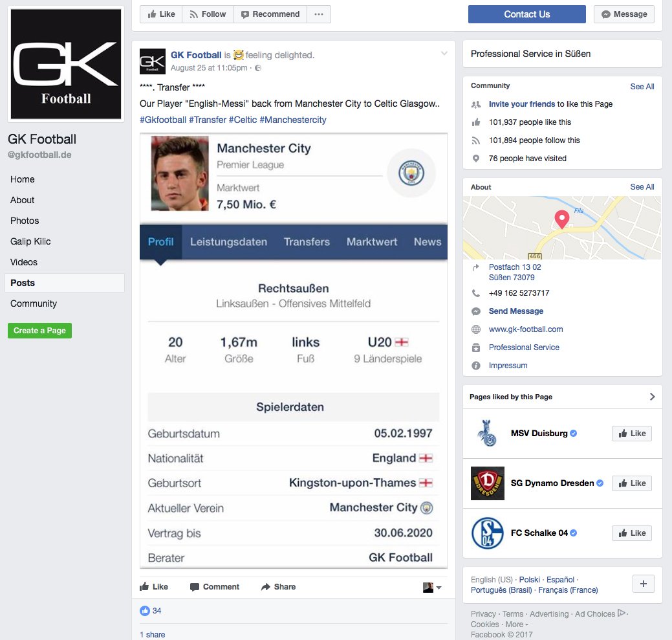Click the Like page button at top
672x640 pixels.
click(x=161, y=14)
